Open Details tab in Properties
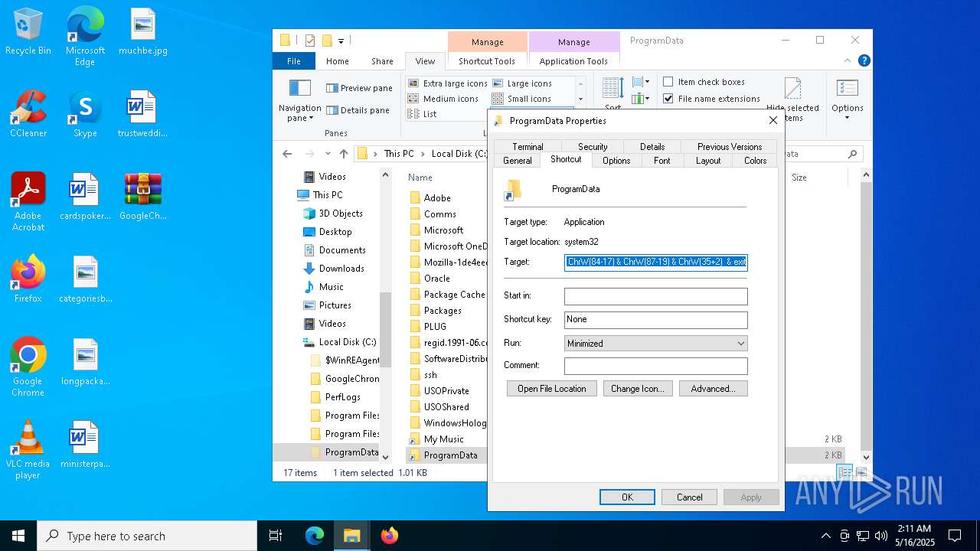The image size is (980, 551). point(652,147)
